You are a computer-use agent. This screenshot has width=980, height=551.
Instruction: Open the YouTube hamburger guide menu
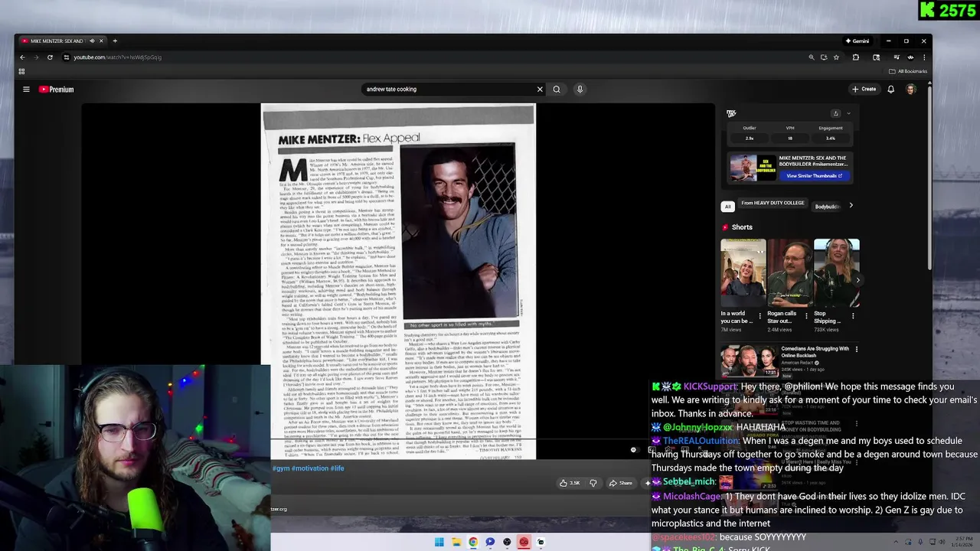click(x=26, y=90)
